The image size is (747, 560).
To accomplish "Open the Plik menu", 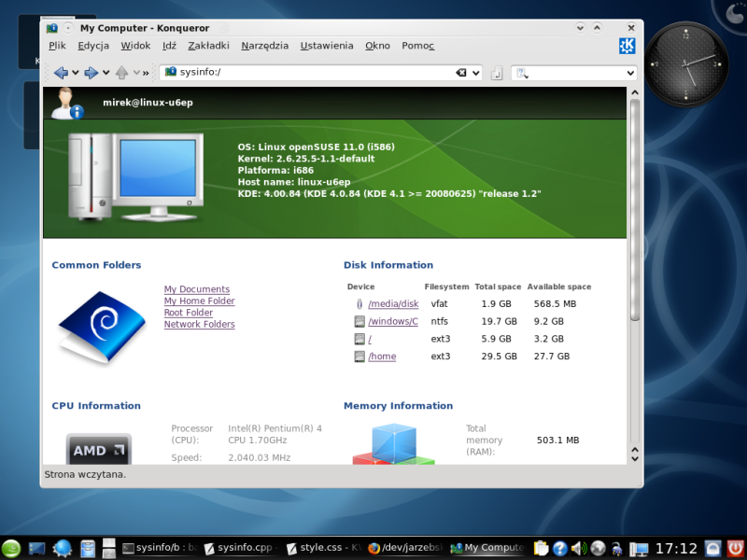I will 57,46.
